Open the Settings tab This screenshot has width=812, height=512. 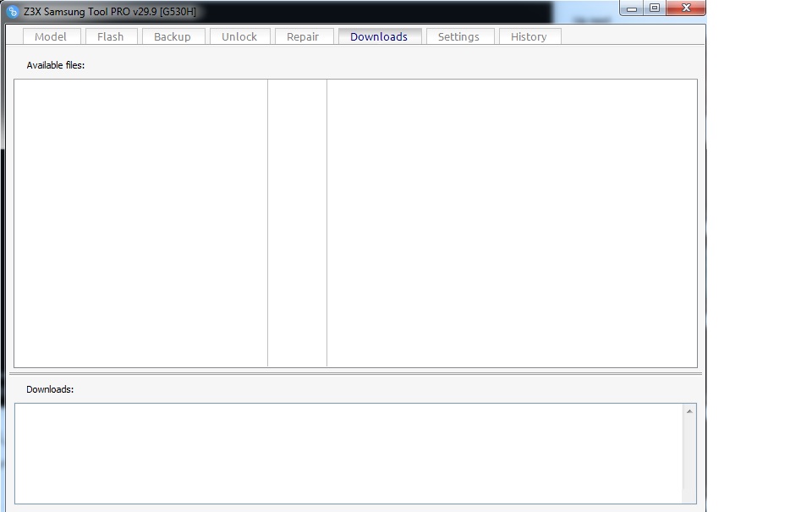click(x=459, y=36)
